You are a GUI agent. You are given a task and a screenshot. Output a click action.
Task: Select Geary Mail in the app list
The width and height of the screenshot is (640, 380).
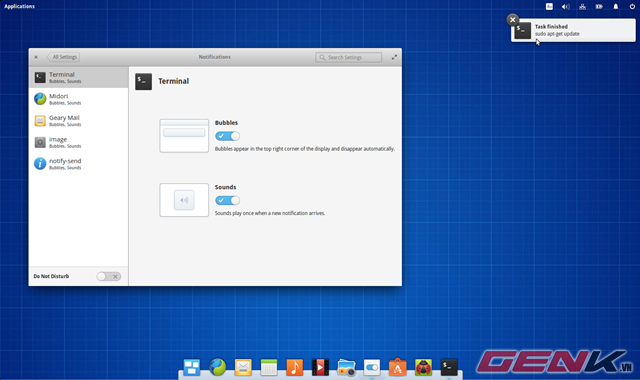point(78,120)
